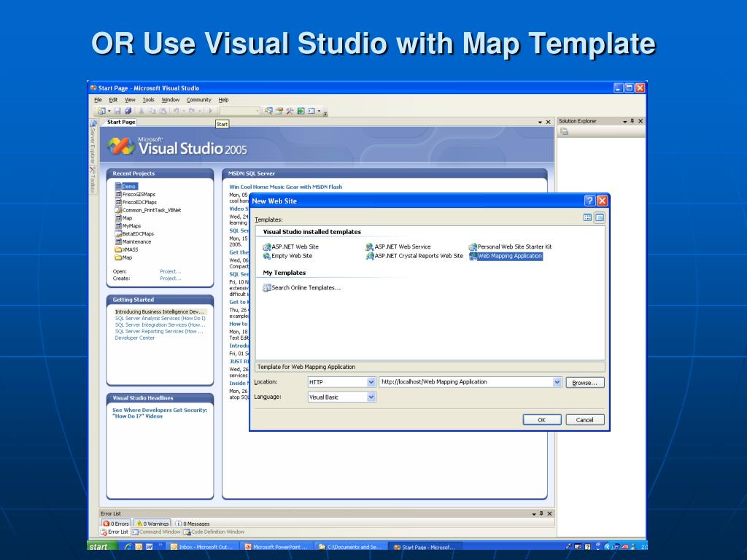Click Create Project... link
Image resolution: width=747 pixels, height=560 pixels.
170,278
